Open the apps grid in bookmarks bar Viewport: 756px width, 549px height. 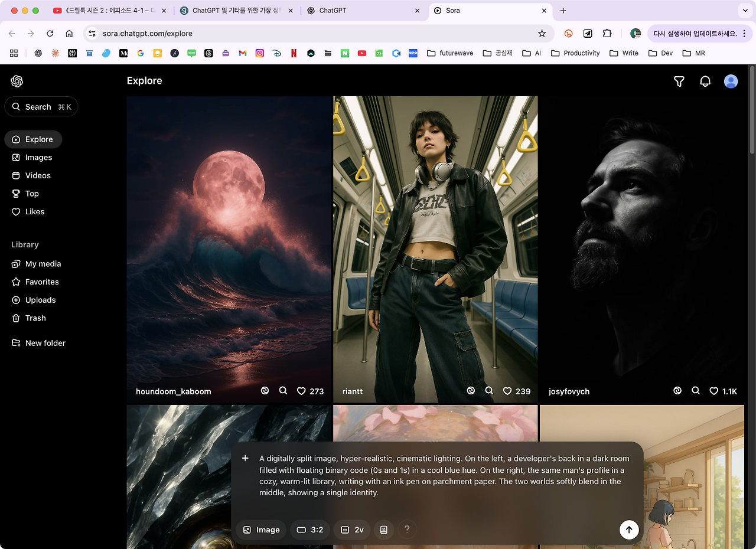(14, 53)
